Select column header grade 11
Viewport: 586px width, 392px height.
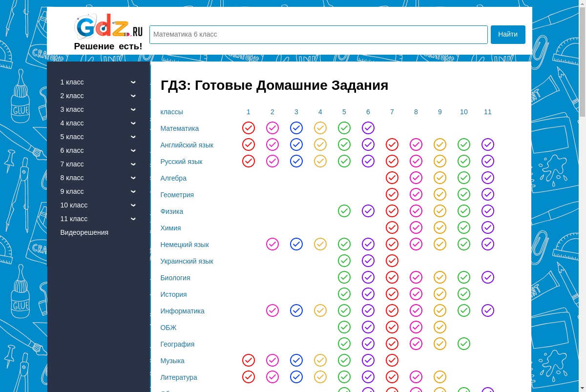click(x=488, y=112)
